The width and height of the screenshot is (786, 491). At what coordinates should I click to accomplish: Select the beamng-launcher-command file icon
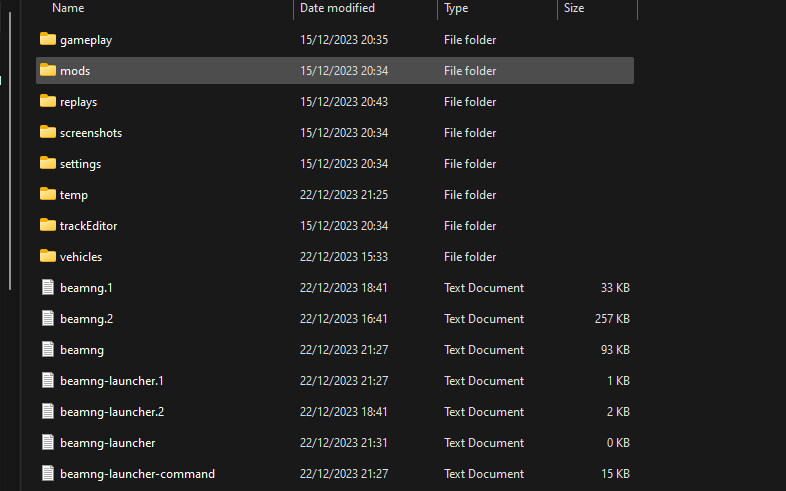tap(48, 474)
